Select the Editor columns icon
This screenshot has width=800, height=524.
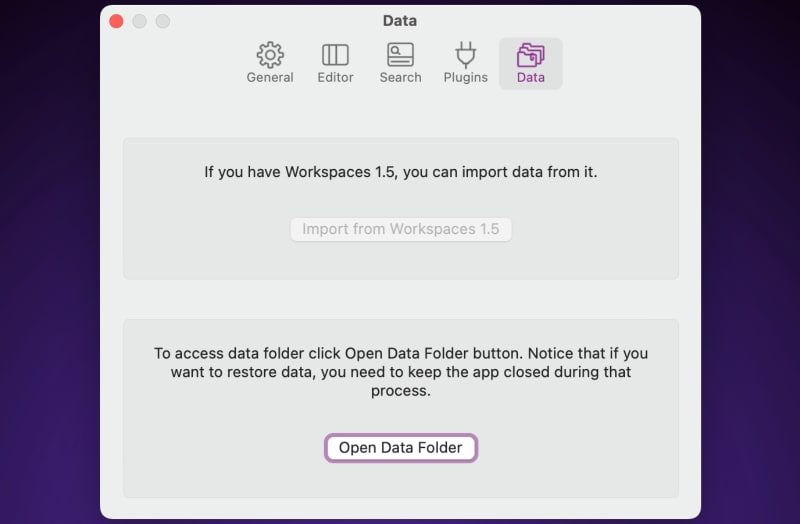(335, 55)
